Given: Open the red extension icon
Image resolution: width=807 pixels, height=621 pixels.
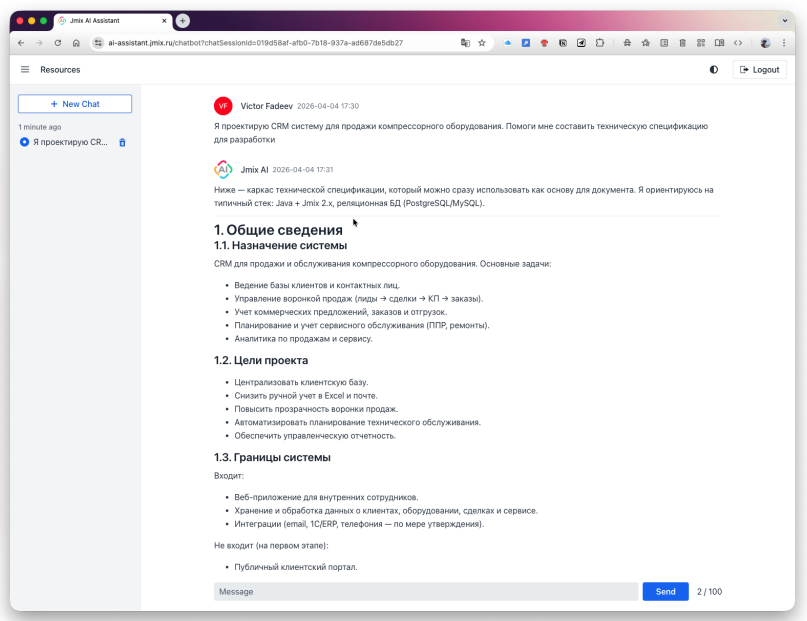Looking at the screenshot, I should coord(544,43).
